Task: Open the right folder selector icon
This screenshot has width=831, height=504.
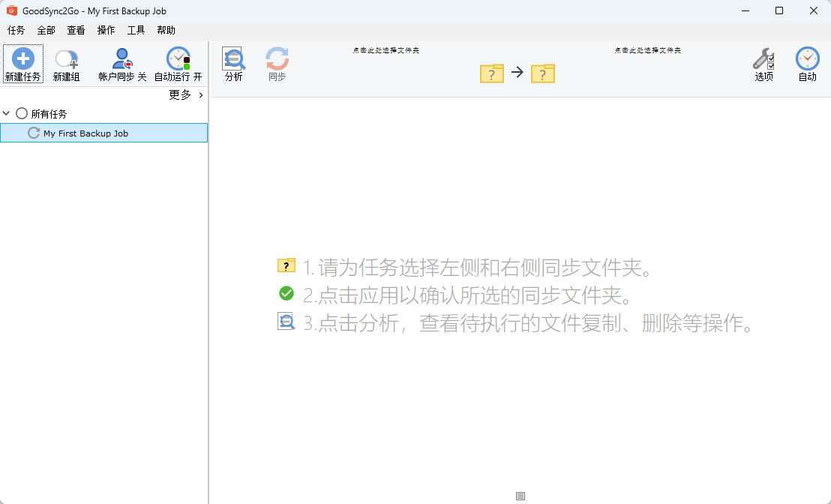Action: click(543, 73)
